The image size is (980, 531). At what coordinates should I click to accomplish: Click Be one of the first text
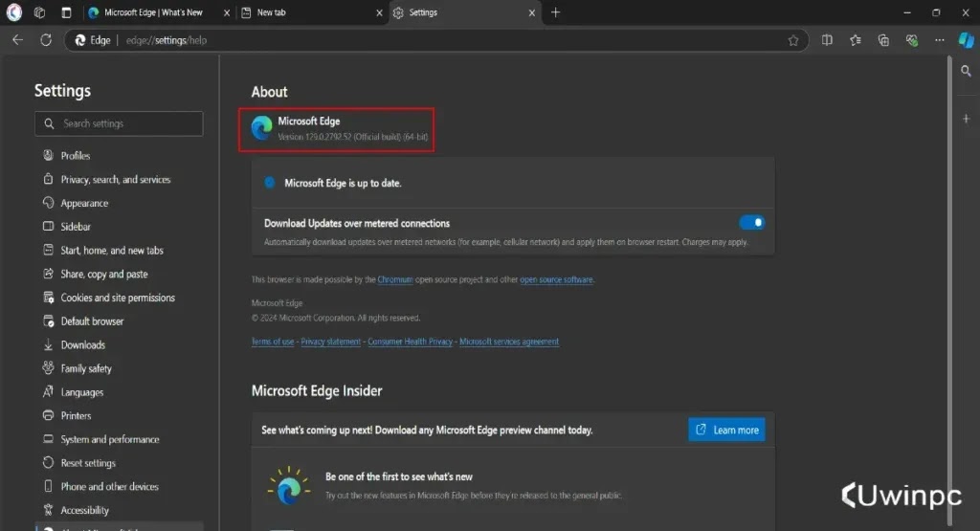[399, 476]
